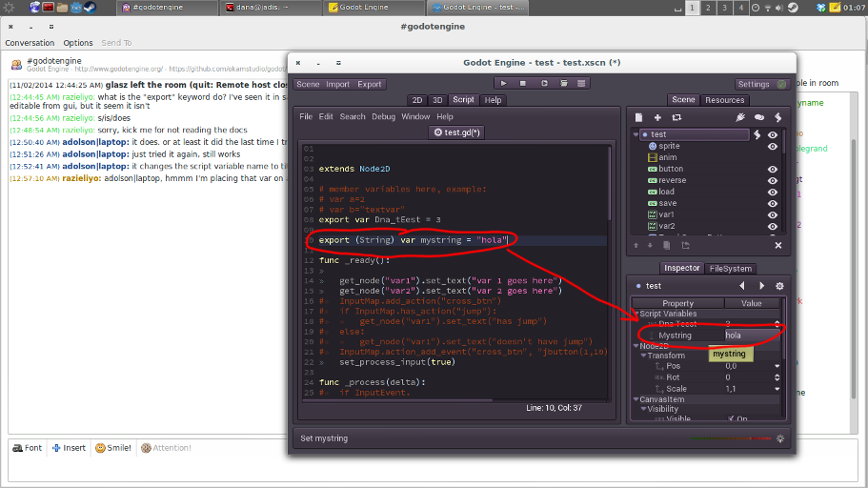Open node groups from the Scene dock toolbar

pyautogui.click(x=759, y=117)
